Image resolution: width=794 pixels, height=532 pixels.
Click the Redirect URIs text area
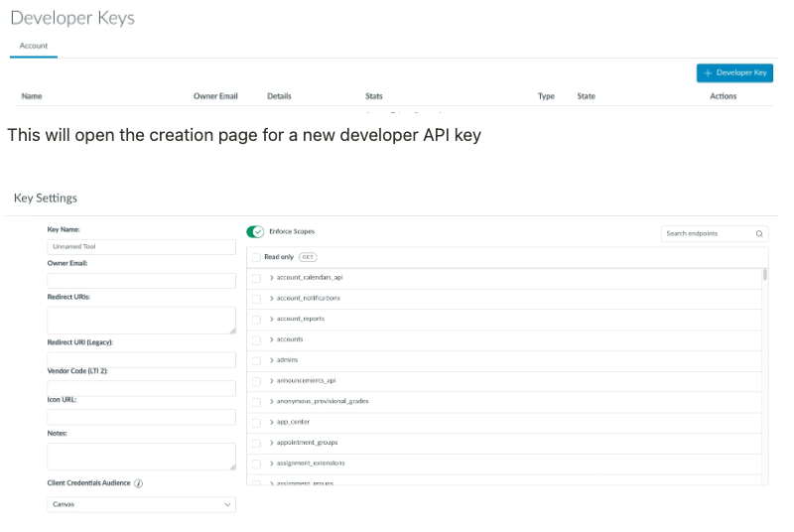coord(141,321)
